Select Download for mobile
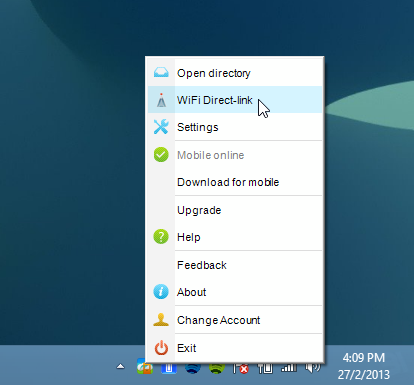The height and width of the screenshot is (385, 414). pyautogui.click(x=235, y=182)
